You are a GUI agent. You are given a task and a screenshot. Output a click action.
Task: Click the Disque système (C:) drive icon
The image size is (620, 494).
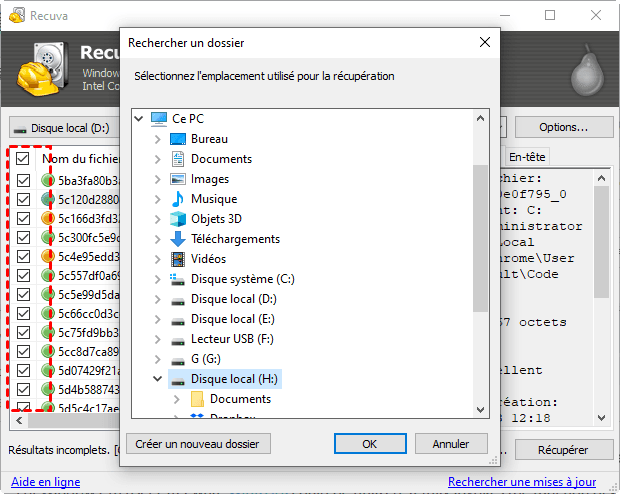pyautogui.click(x=178, y=279)
